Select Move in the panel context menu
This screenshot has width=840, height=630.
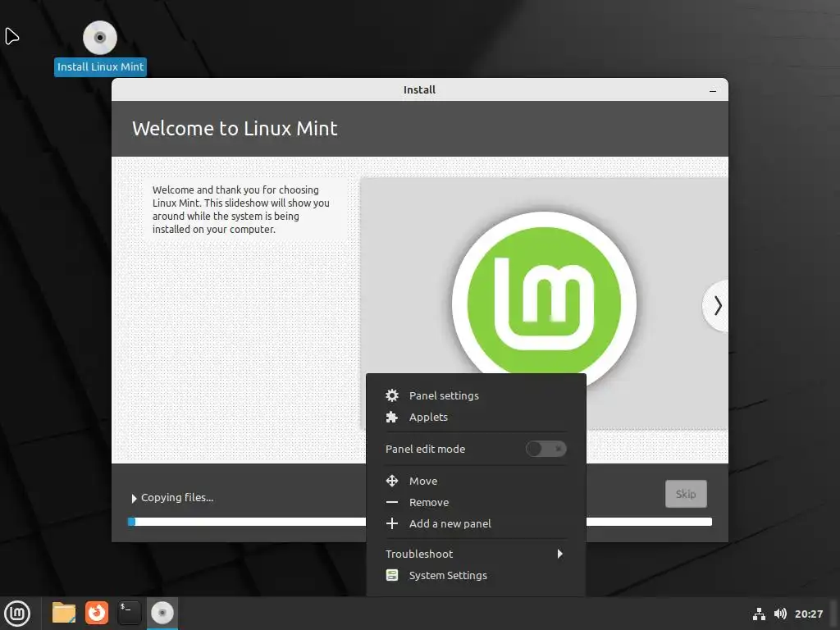tap(476, 481)
